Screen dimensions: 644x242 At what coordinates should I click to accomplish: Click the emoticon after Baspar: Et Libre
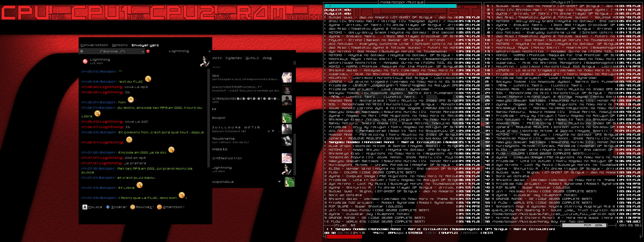140,185
